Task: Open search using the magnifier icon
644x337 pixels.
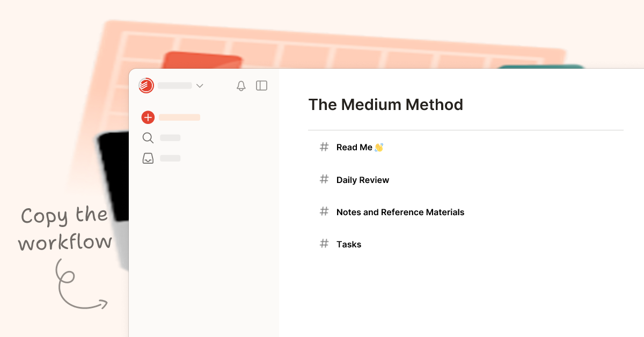Action: tap(148, 138)
